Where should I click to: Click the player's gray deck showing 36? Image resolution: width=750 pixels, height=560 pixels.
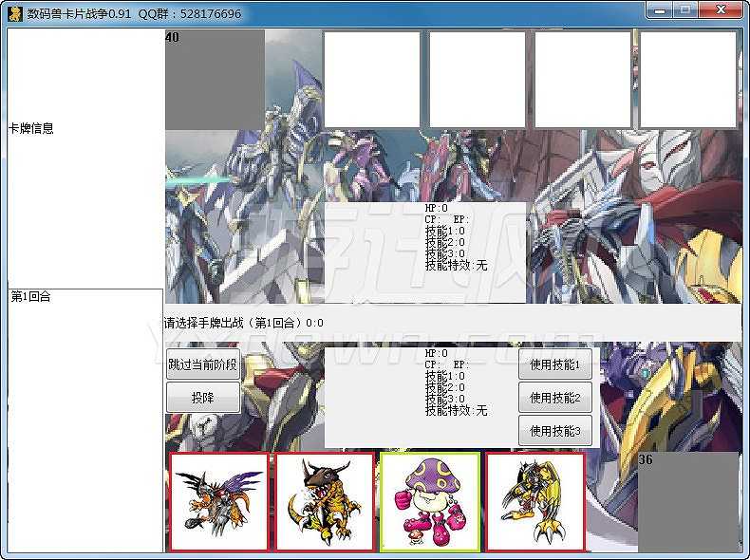coord(688,502)
